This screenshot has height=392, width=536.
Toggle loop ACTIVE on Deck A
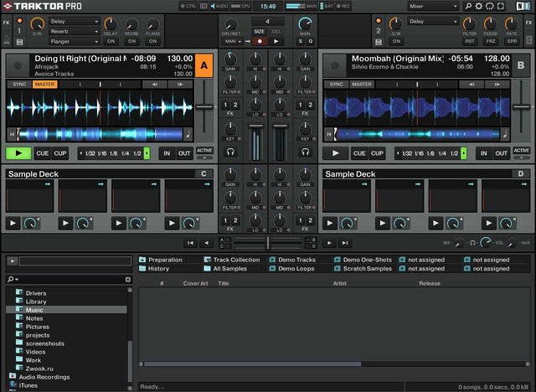click(x=204, y=151)
